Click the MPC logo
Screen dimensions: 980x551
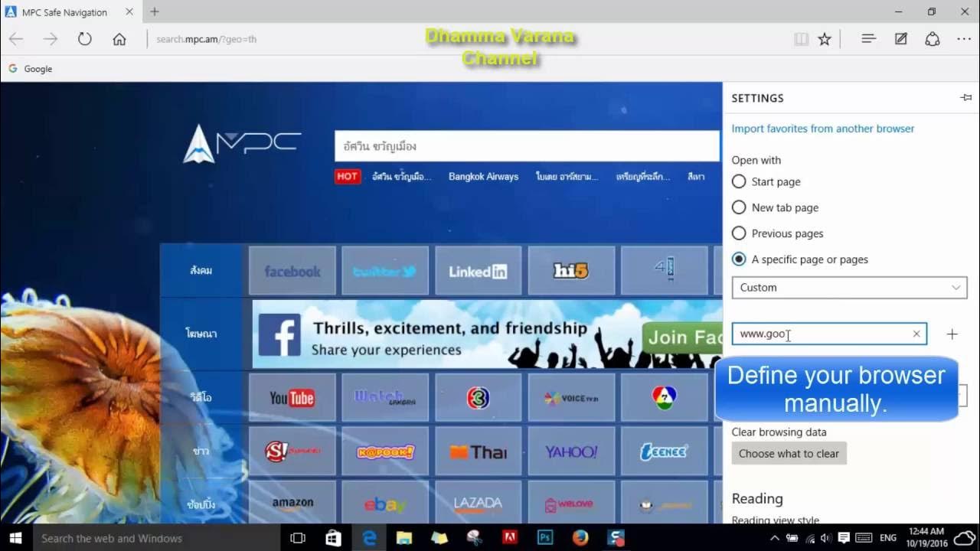point(242,143)
